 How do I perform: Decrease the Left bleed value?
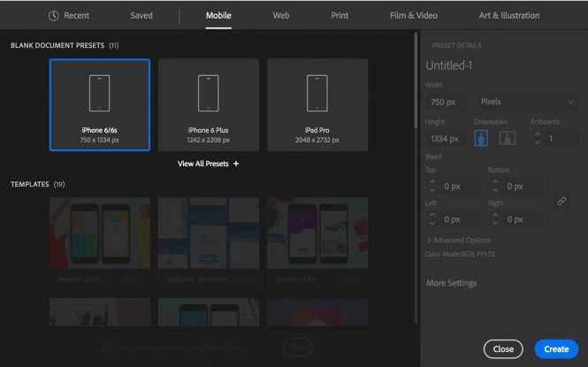[432, 224]
